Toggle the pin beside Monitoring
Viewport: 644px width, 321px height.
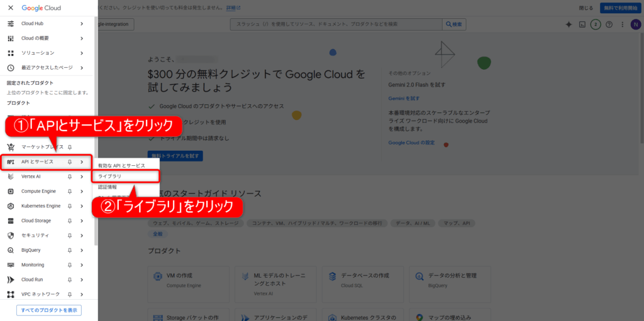[x=70, y=265]
